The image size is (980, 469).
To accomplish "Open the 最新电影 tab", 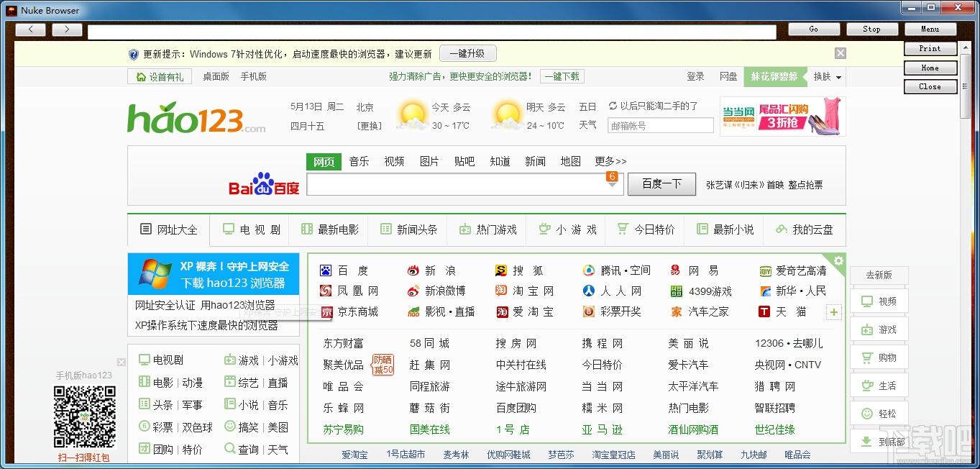I will pos(329,229).
